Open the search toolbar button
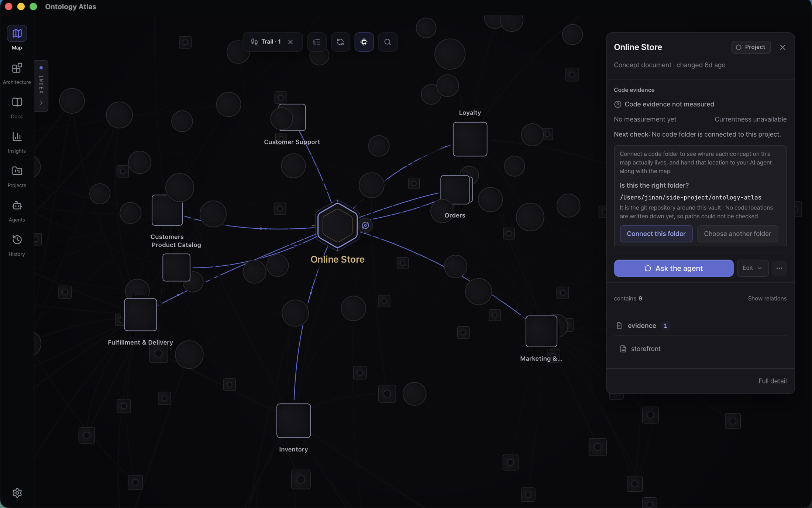812x508 pixels. pyautogui.click(x=388, y=42)
